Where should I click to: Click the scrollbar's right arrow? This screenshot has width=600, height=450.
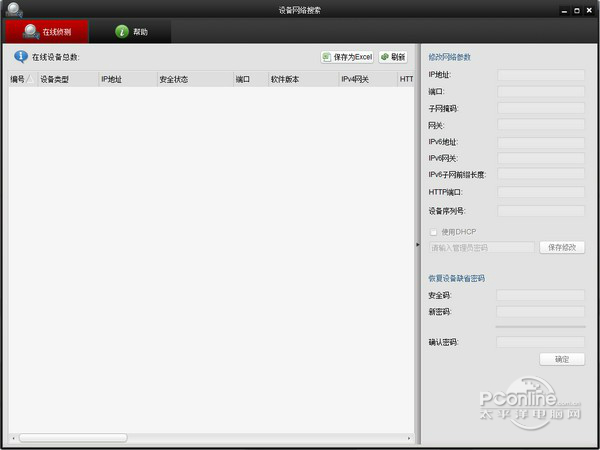[409, 438]
